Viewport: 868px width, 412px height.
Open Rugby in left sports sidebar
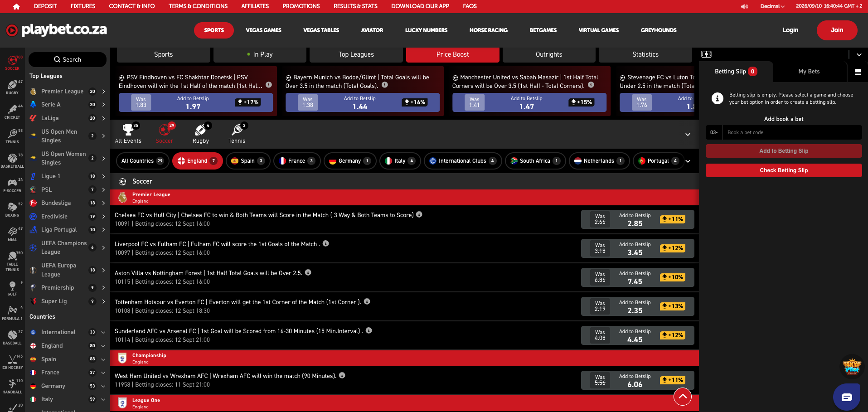tap(12, 87)
